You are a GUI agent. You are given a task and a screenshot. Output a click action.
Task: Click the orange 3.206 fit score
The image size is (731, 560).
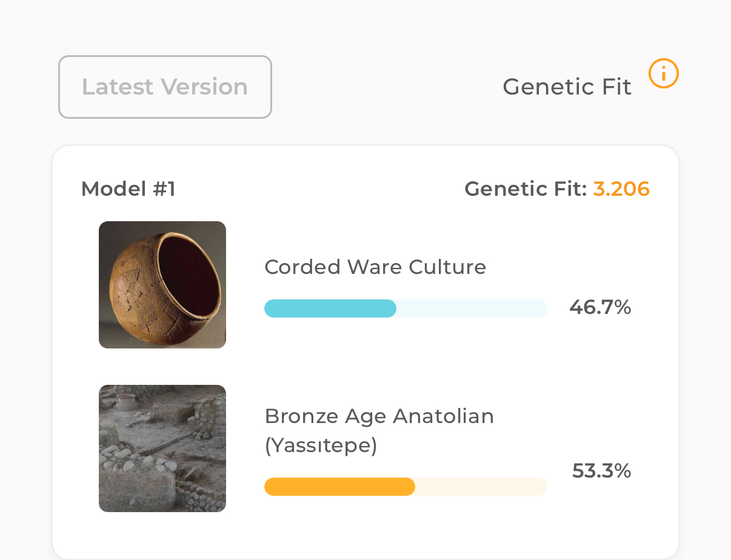coord(621,189)
